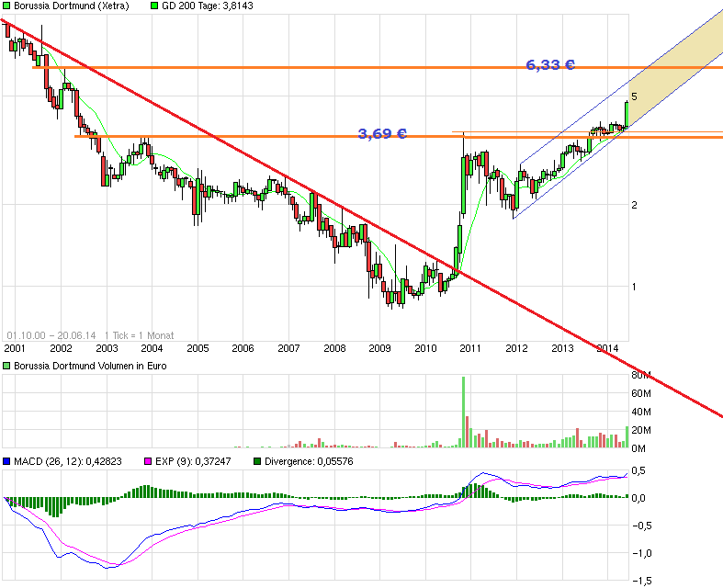Click the 'EXP (9): 0,37247' label

[x=193, y=461]
